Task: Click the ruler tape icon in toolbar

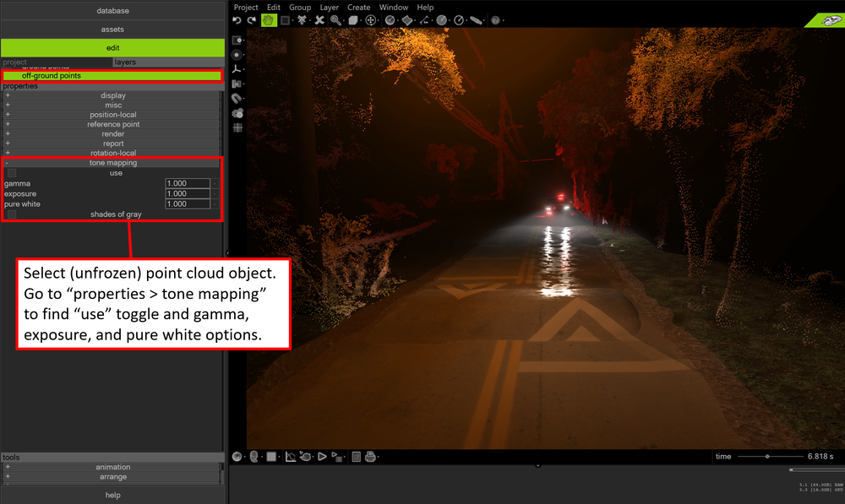Action: coord(475,20)
